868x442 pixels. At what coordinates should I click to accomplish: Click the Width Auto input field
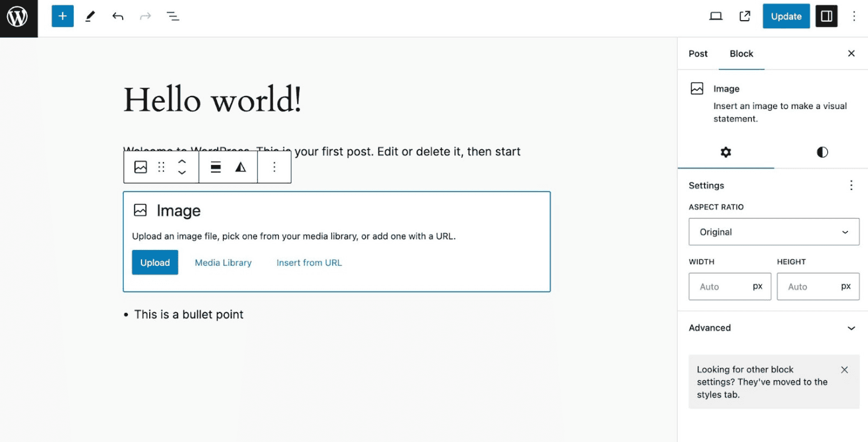(x=729, y=286)
